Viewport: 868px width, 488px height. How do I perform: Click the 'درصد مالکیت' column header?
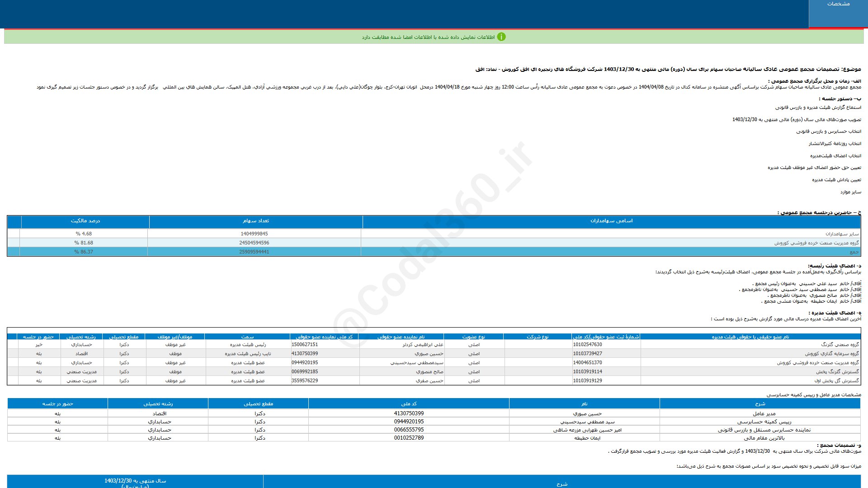pyautogui.click(x=85, y=221)
